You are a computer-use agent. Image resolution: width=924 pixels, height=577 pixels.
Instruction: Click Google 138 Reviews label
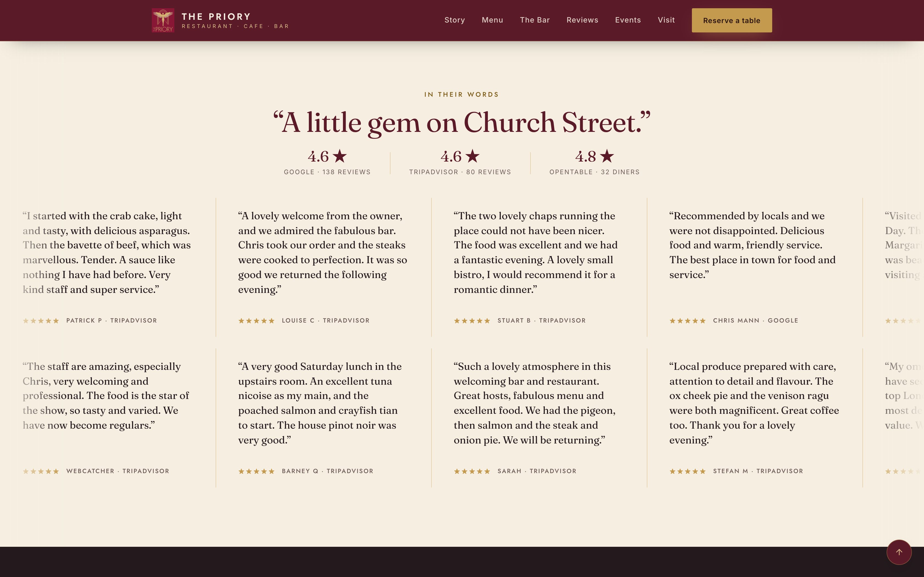point(327,172)
